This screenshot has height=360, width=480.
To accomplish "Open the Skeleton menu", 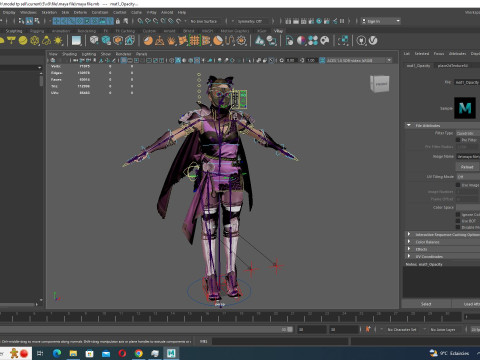I will point(49,12).
